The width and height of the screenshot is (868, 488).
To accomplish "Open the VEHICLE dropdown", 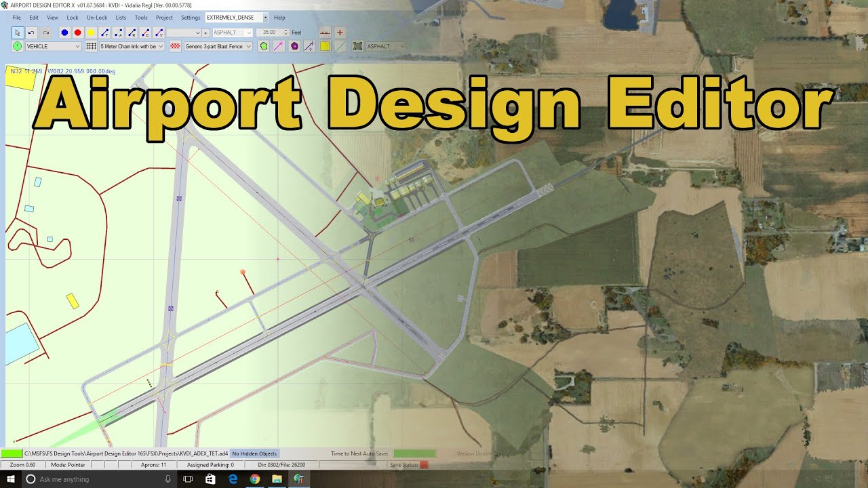I will [53, 46].
